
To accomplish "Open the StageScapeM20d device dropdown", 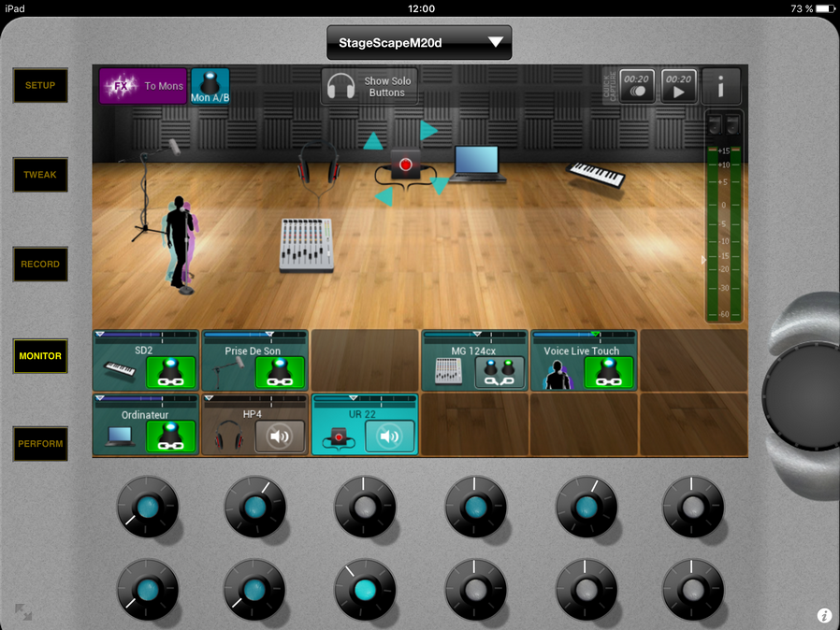I will point(419,42).
